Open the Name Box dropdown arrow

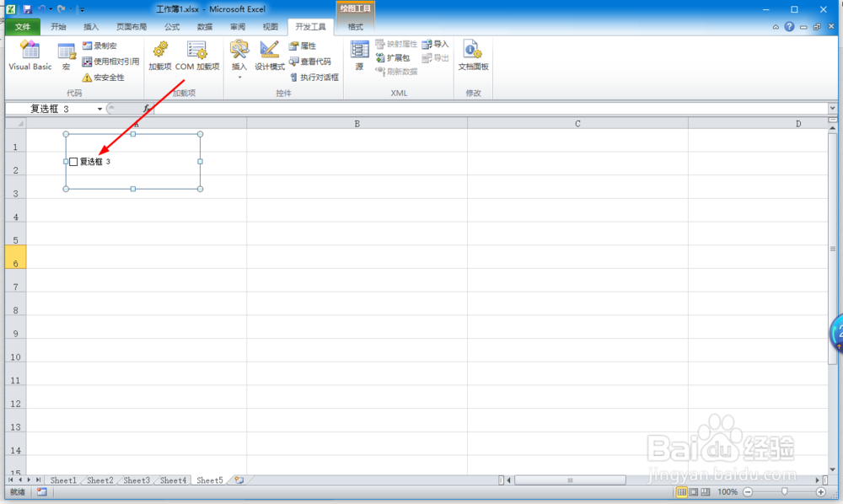pyautogui.click(x=99, y=109)
